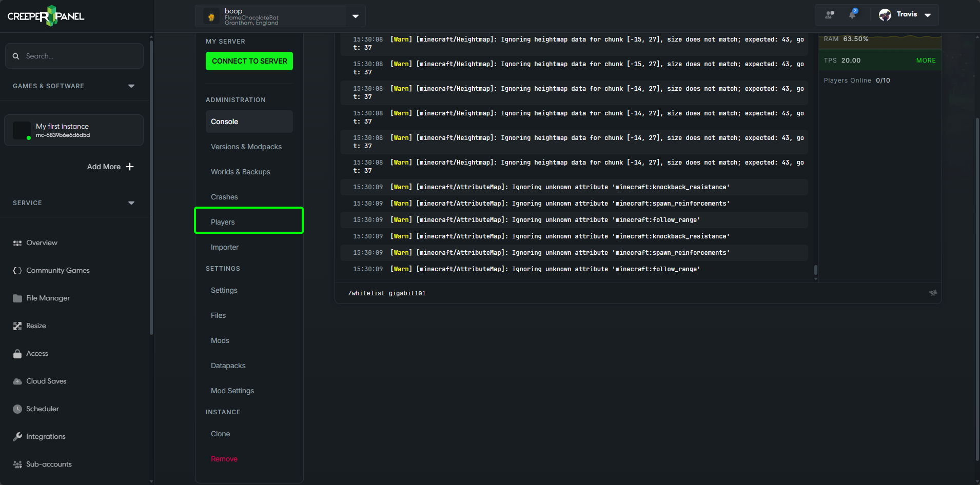Viewport: 980px width, 485px height.
Task: Open the Scheduler clock icon
Action: [17, 409]
